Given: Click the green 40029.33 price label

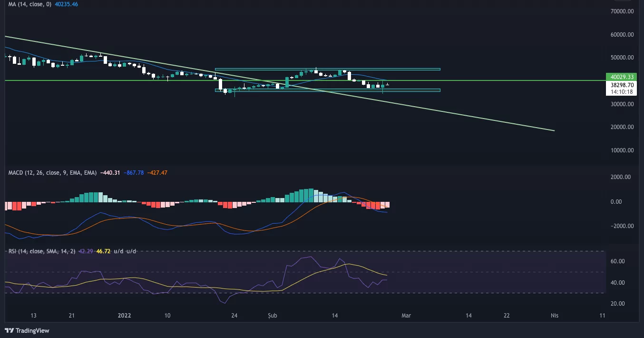Looking at the screenshot, I should pyautogui.click(x=621, y=77).
